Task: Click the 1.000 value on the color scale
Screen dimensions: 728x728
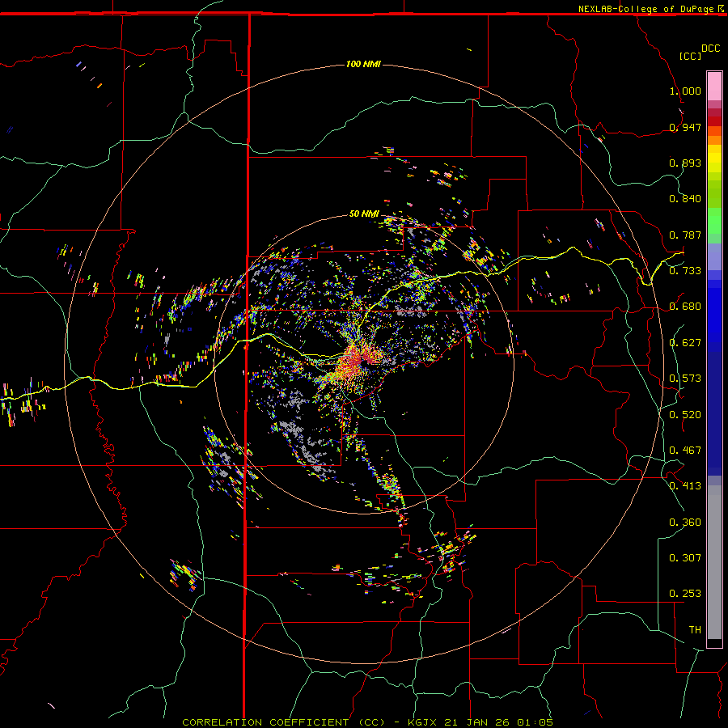Action: [685, 91]
